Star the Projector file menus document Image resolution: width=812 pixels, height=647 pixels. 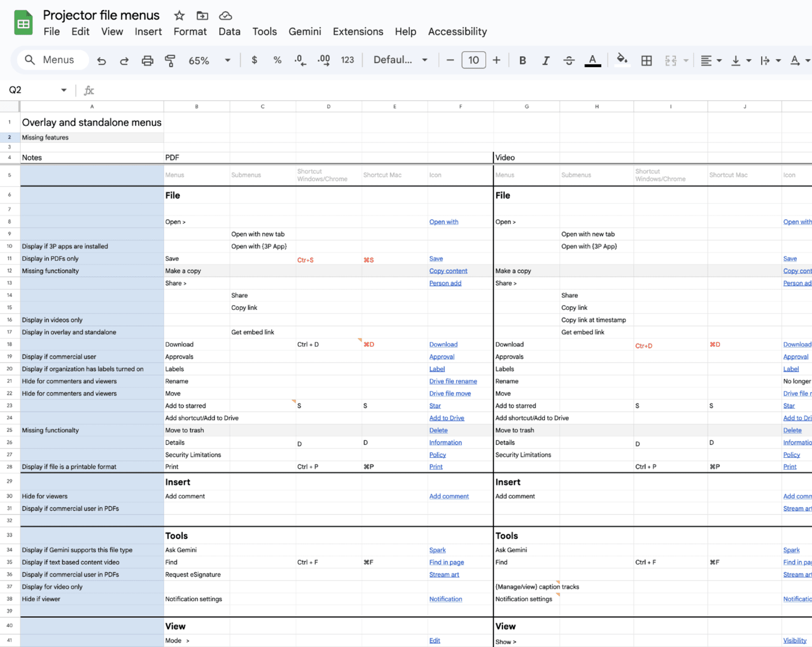point(178,16)
